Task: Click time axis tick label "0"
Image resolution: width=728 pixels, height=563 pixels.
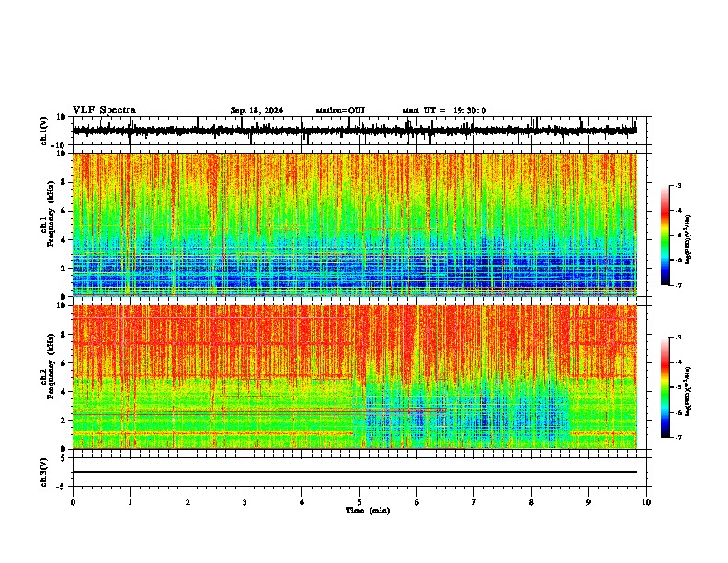Action: pos(73,502)
